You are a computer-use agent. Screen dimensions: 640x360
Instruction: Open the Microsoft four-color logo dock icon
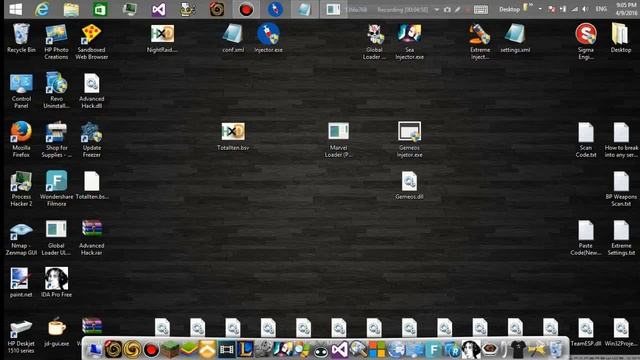(377, 349)
